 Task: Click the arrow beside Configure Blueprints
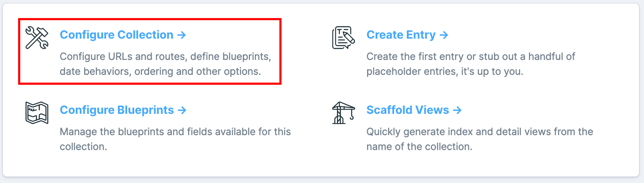click(x=182, y=110)
